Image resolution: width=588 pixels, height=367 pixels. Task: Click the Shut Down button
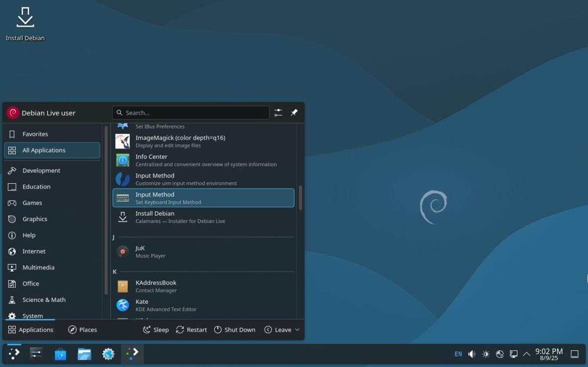[235, 330]
